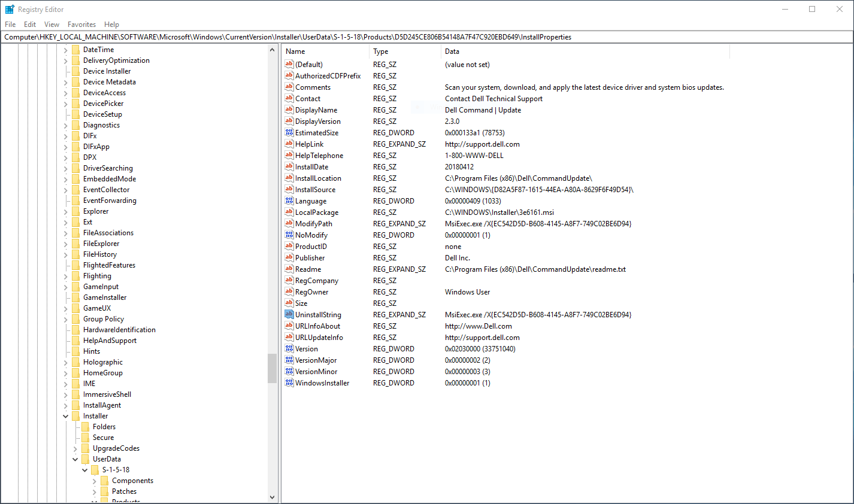854x504 pixels.
Task: Click the data '1-800-WWW-DELL'
Action: click(474, 156)
